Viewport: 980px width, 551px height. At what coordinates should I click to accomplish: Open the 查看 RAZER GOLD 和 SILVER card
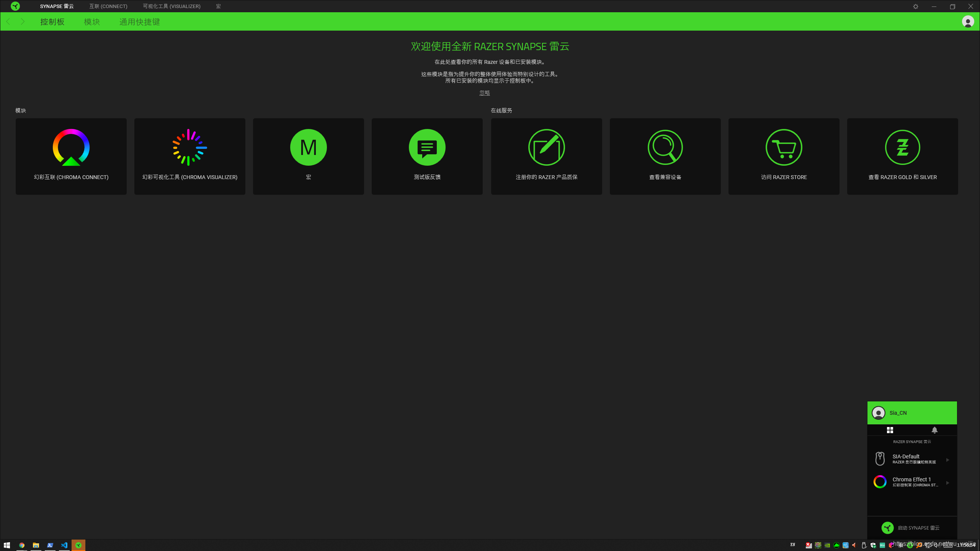click(903, 156)
